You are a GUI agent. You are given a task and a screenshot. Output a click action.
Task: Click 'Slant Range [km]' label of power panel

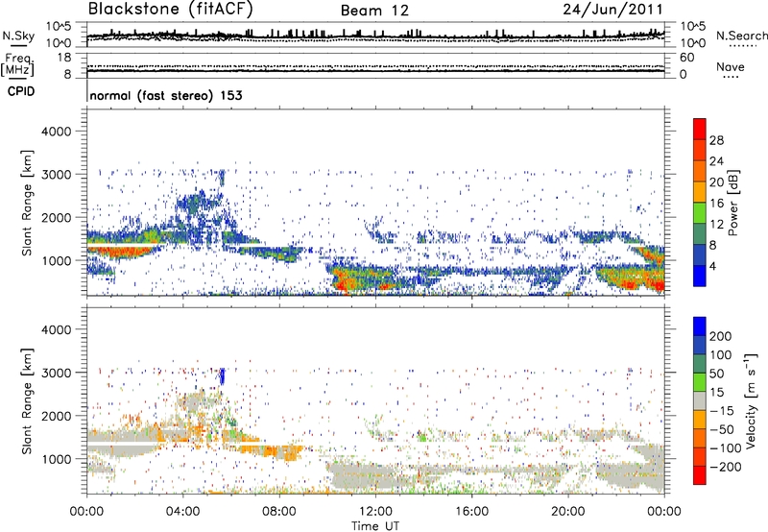(x=27, y=203)
